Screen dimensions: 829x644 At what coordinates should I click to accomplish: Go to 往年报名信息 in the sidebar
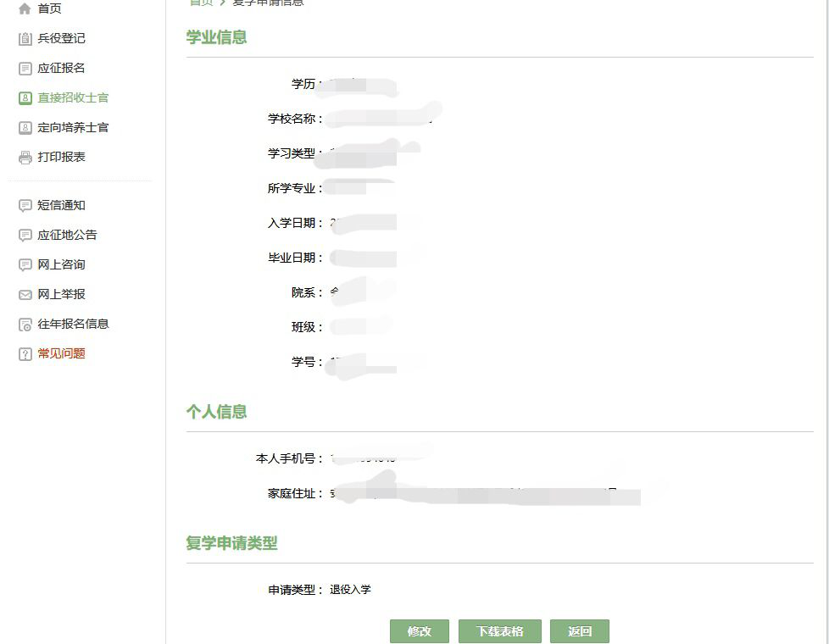(73, 324)
